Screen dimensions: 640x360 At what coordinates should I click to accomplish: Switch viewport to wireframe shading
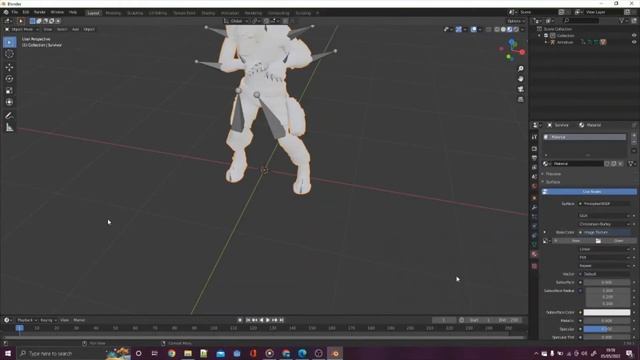click(497, 29)
